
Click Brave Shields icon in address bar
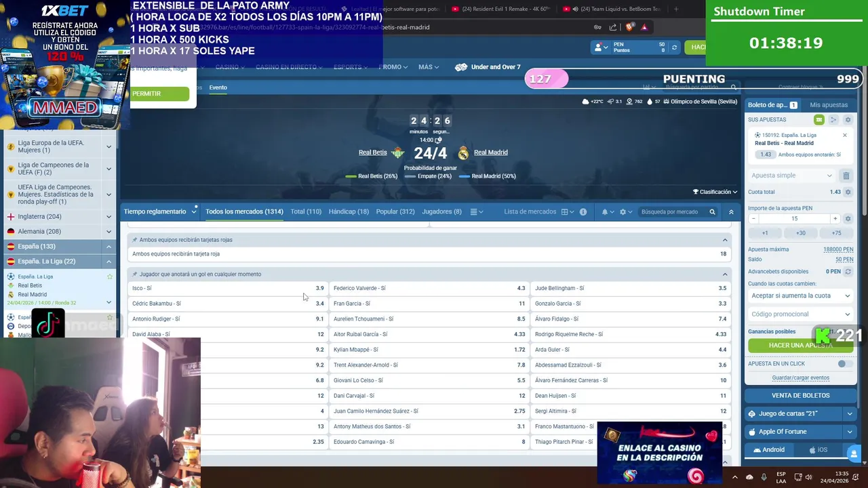click(x=629, y=27)
